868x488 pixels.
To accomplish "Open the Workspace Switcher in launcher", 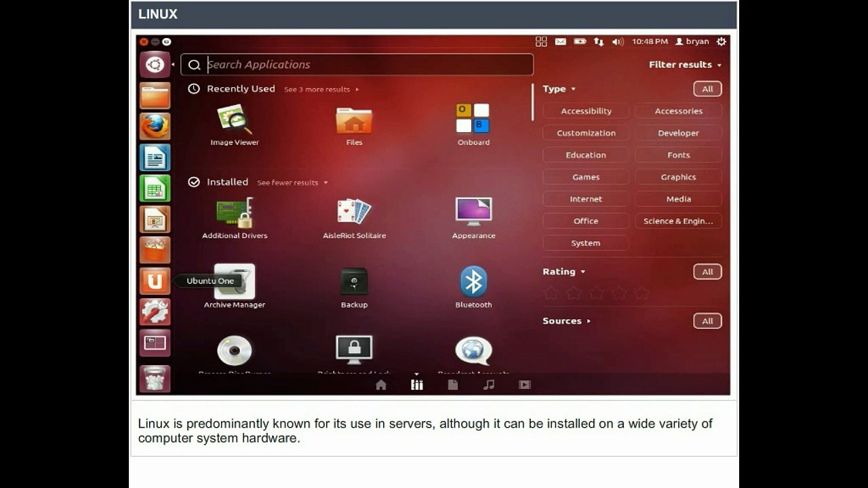I will [155, 343].
